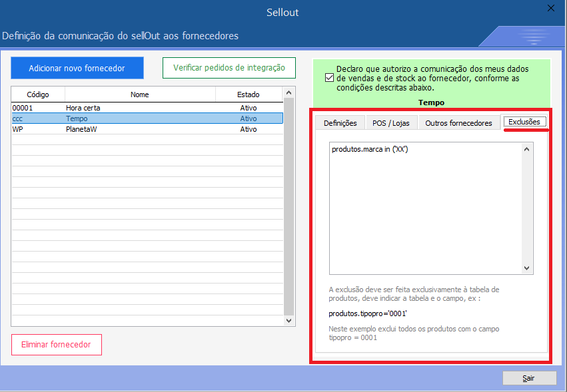The width and height of the screenshot is (567, 392).
Task: Toggle the data communication authorization checkbox
Action: coord(329,77)
